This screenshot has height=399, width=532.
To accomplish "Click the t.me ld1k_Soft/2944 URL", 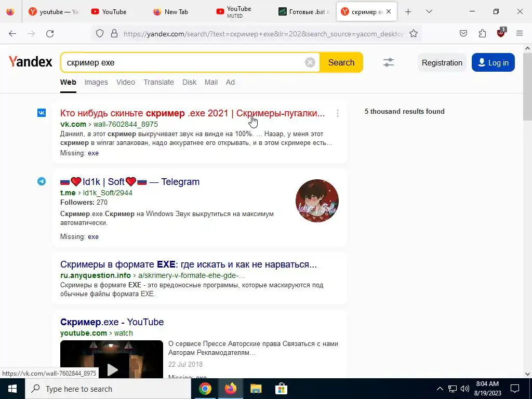I will (96, 193).
